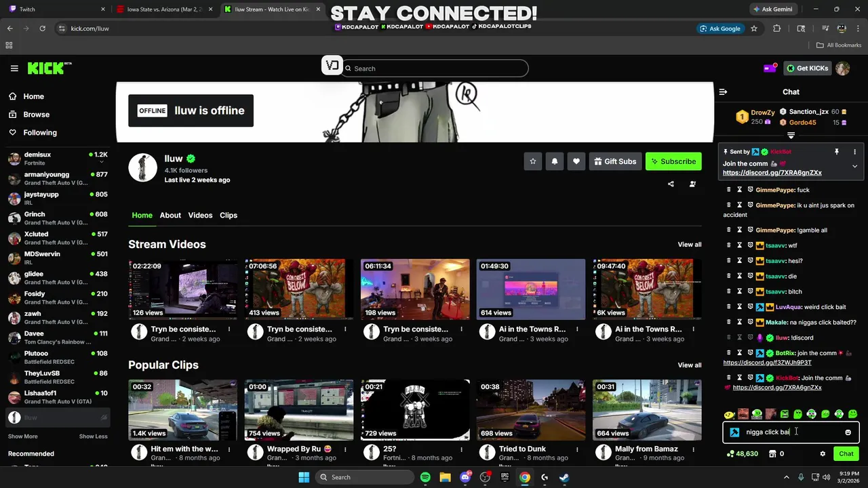
Task: Click the expand arrow under demisux viewer count
Action: 102,163
